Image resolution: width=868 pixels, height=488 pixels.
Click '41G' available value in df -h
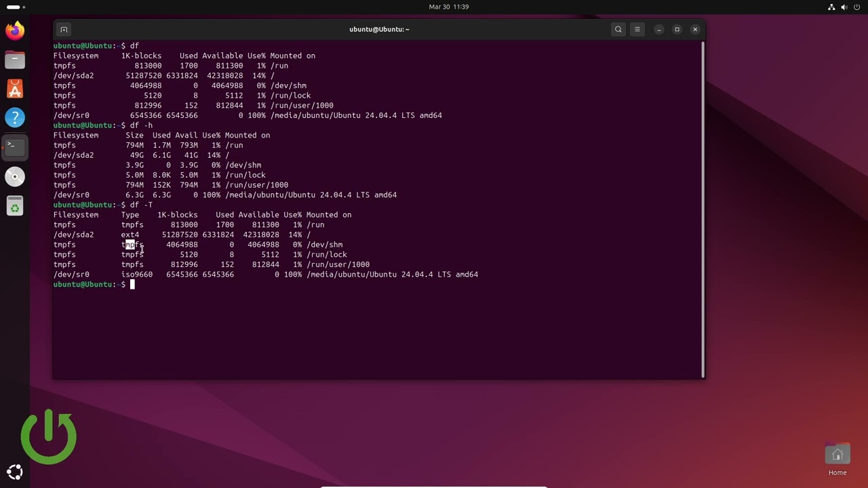pos(191,155)
